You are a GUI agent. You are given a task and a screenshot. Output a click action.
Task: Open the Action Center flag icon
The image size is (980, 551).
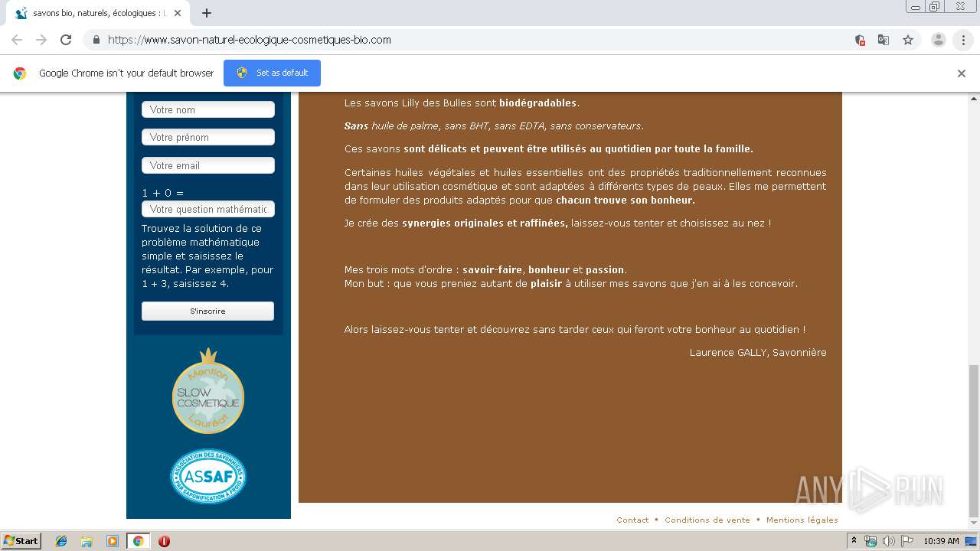tap(907, 541)
